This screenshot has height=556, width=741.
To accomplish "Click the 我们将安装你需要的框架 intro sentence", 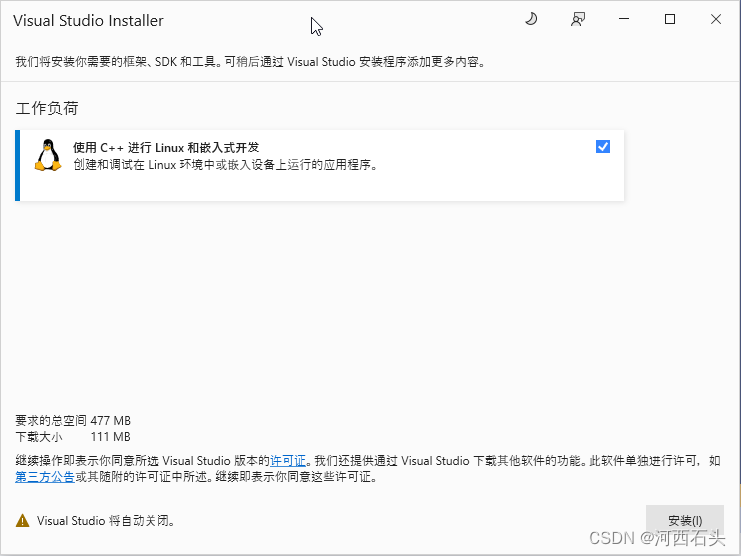I will pyautogui.click(x=250, y=62).
